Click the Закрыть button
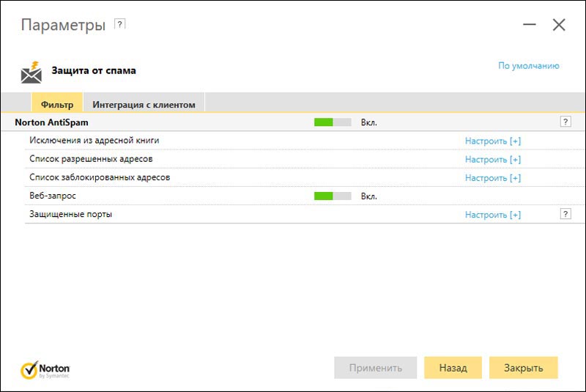This screenshot has width=586, height=392. (x=523, y=368)
